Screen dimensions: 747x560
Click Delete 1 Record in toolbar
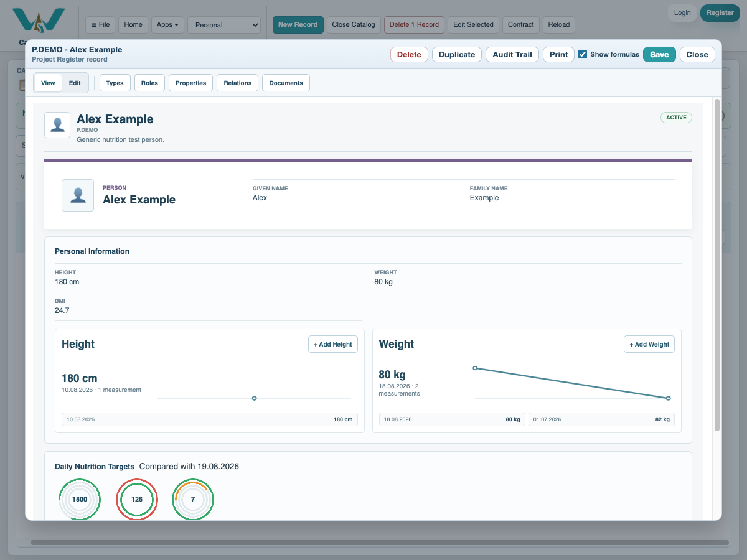coord(414,25)
